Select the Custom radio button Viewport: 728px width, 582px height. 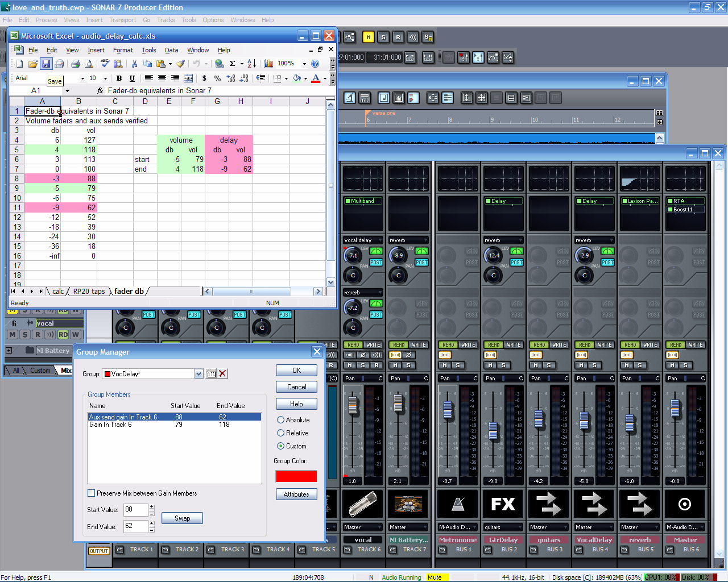click(x=280, y=446)
